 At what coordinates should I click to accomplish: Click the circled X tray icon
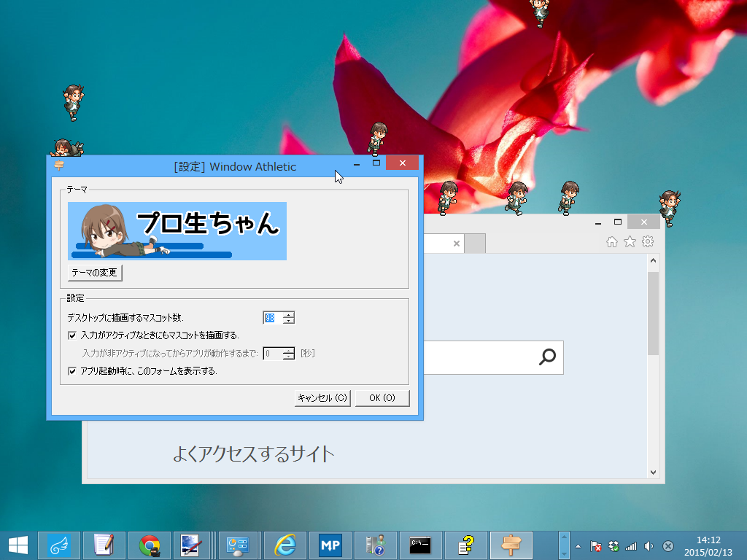click(668, 546)
